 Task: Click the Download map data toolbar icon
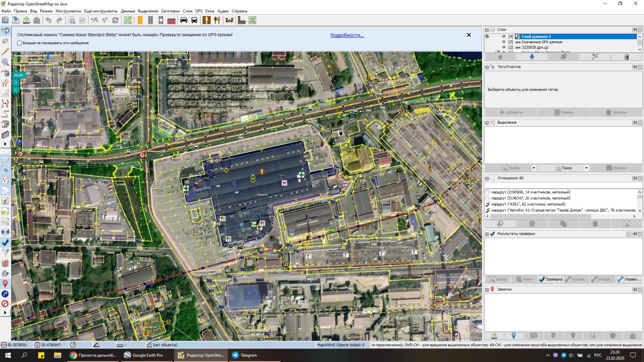[x=26, y=20]
